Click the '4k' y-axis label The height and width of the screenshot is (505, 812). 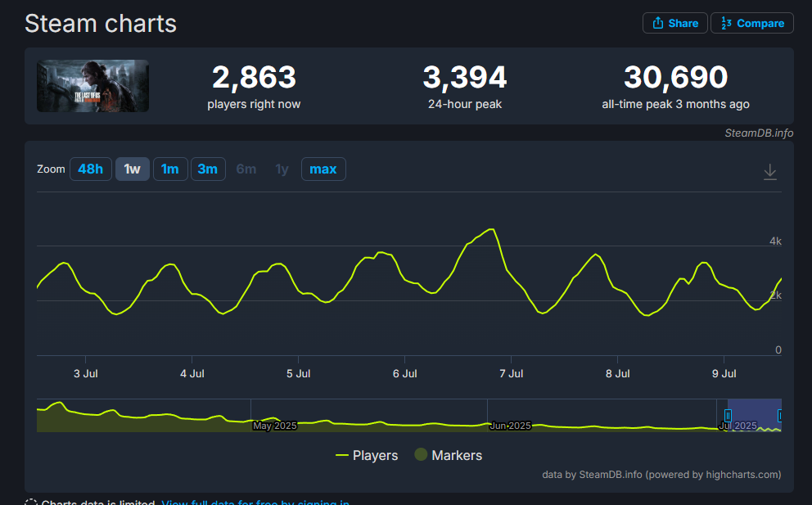[775, 241]
